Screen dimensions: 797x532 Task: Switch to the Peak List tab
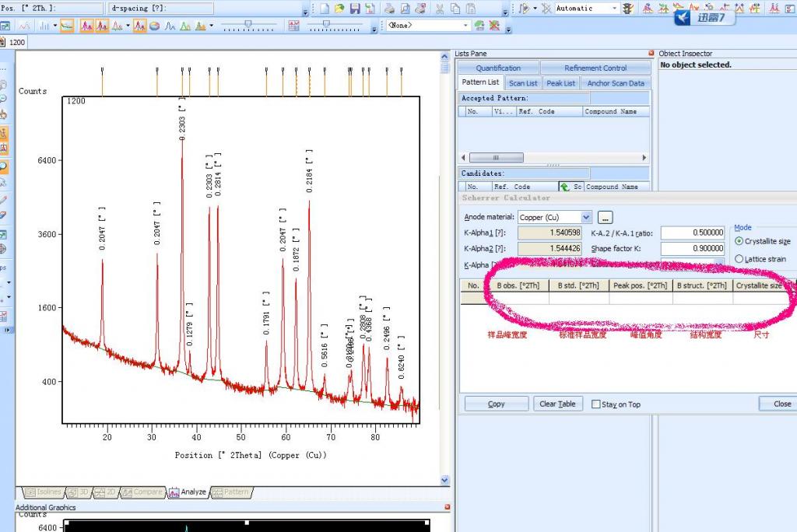click(x=560, y=83)
